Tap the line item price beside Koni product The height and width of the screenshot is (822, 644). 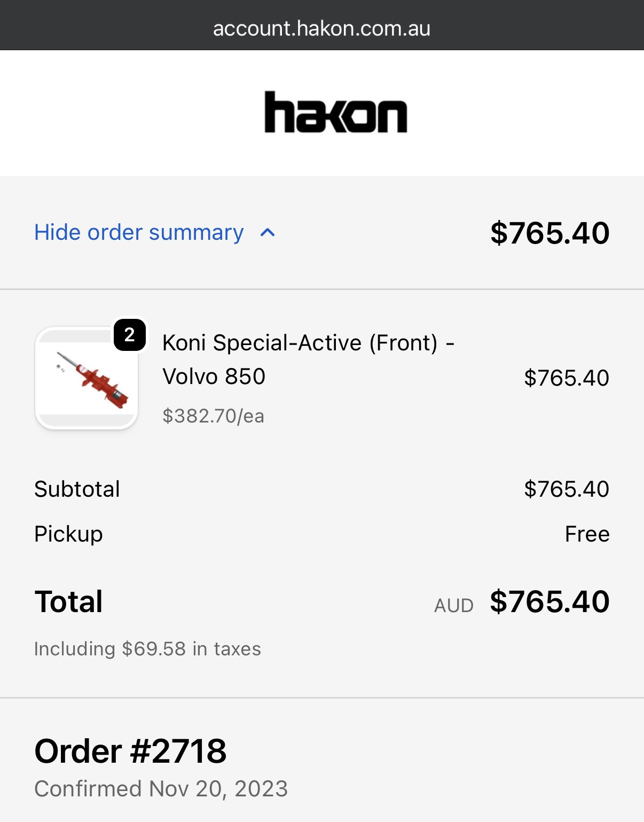(566, 378)
